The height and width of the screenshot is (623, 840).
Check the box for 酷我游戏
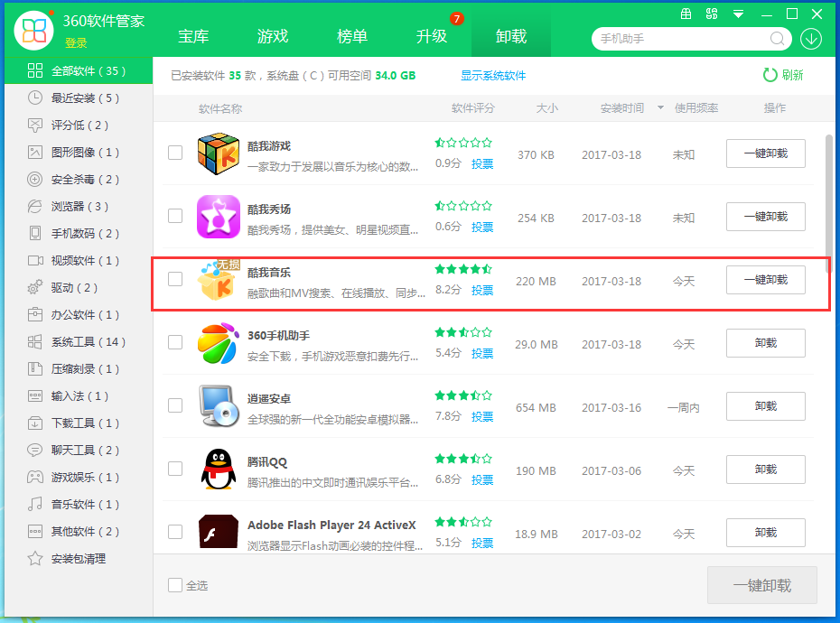coord(175,153)
